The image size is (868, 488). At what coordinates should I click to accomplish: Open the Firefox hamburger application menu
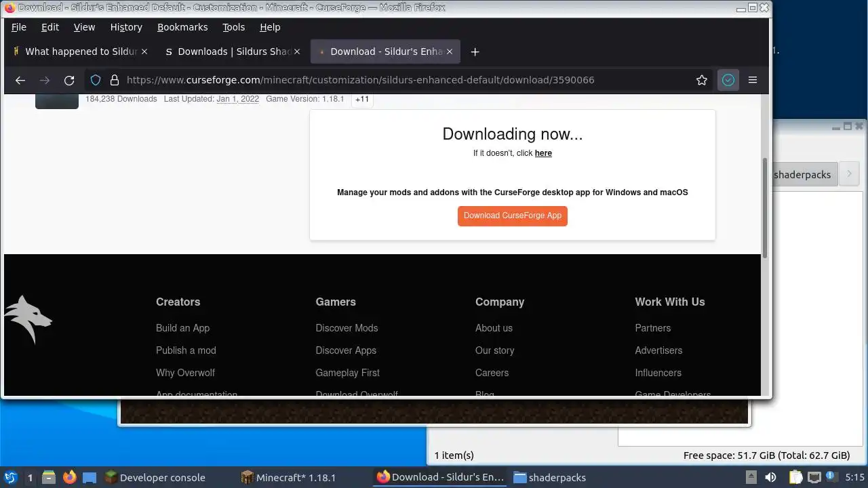(x=753, y=80)
